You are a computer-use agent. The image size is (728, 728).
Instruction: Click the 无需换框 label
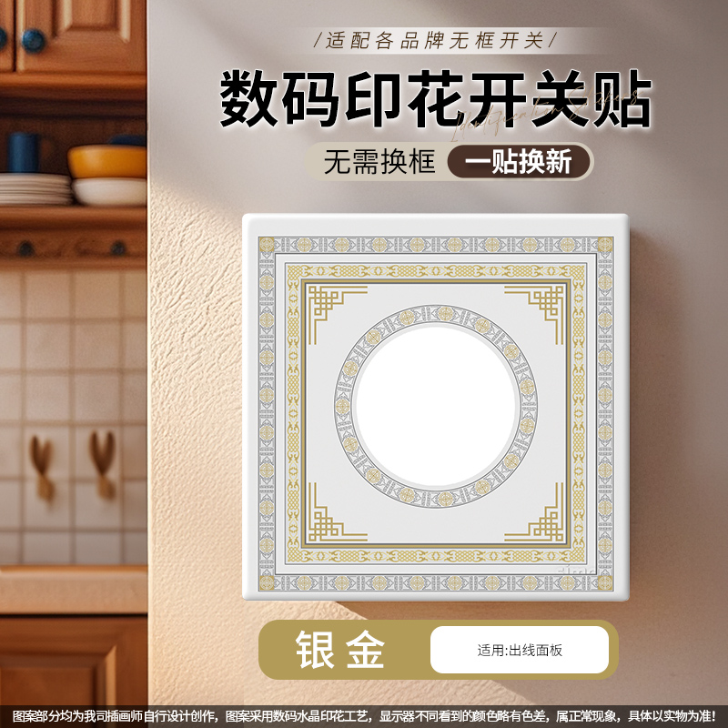coord(379,162)
